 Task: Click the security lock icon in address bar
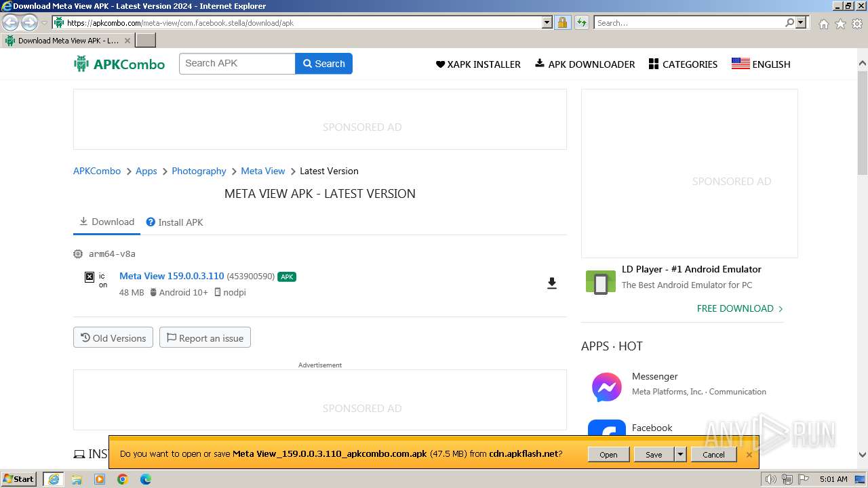tap(562, 23)
